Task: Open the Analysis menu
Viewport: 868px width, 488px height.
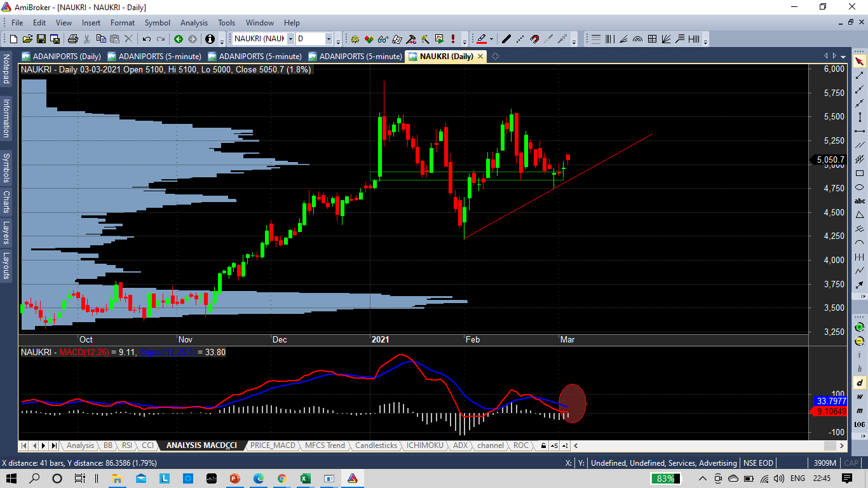Action: point(194,23)
